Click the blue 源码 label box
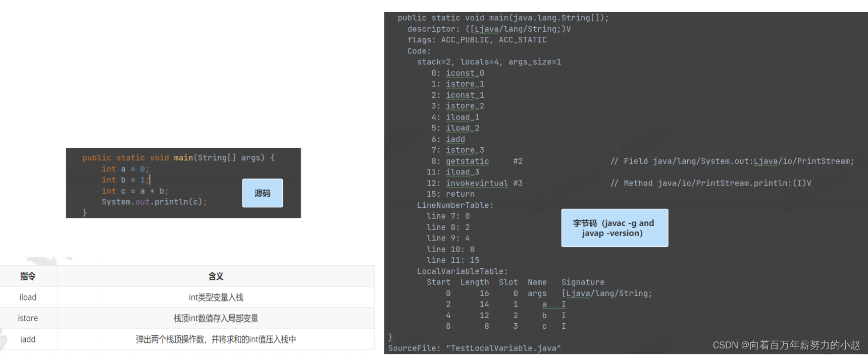Viewport: 868px width, 355px height. tap(262, 193)
